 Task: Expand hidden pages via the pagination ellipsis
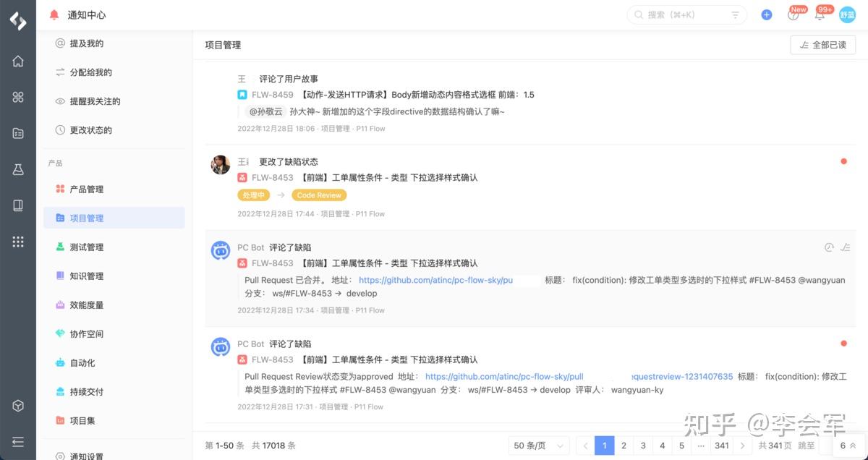pyautogui.click(x=700, y=446)
